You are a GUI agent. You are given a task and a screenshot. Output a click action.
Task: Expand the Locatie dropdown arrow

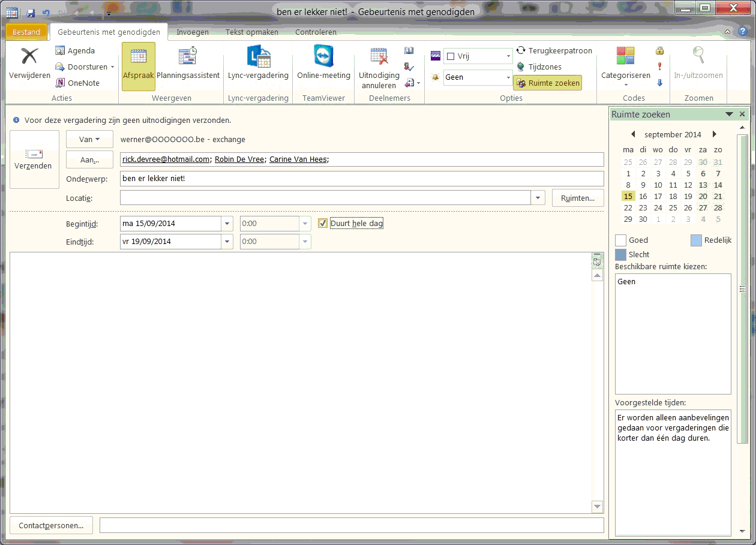[x=537, y=198]
